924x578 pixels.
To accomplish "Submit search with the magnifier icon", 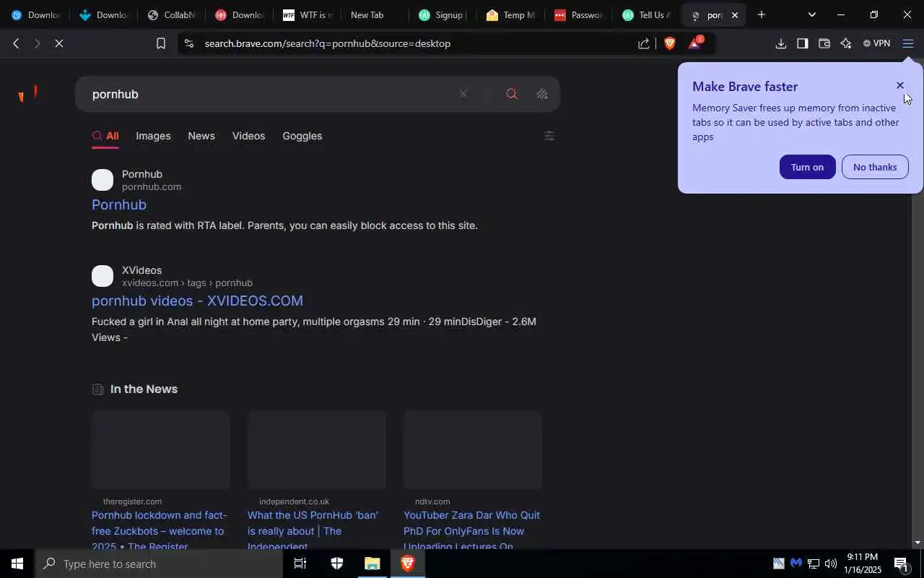I will pos(512,94).
